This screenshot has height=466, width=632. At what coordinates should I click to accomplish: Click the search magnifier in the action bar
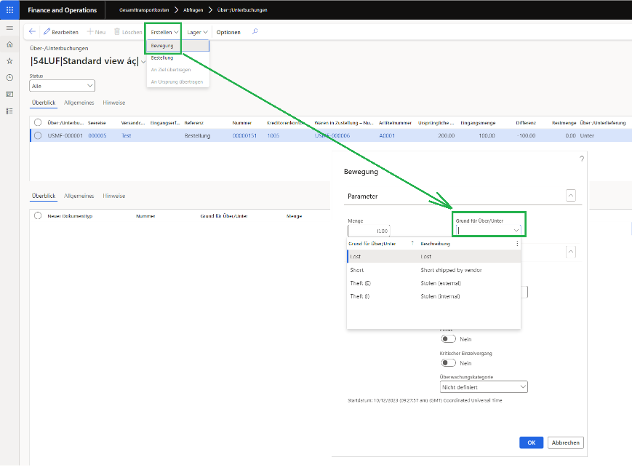pos(255,32)
